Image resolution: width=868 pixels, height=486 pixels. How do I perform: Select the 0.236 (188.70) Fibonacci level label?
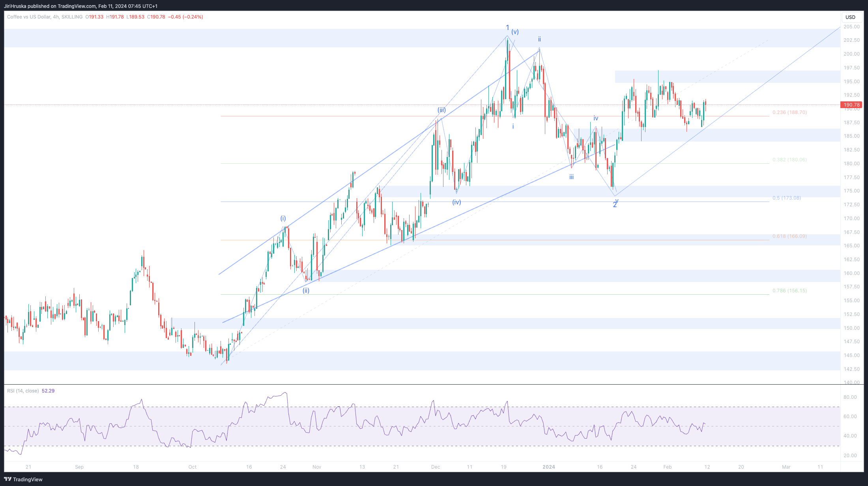pos(789,112)
